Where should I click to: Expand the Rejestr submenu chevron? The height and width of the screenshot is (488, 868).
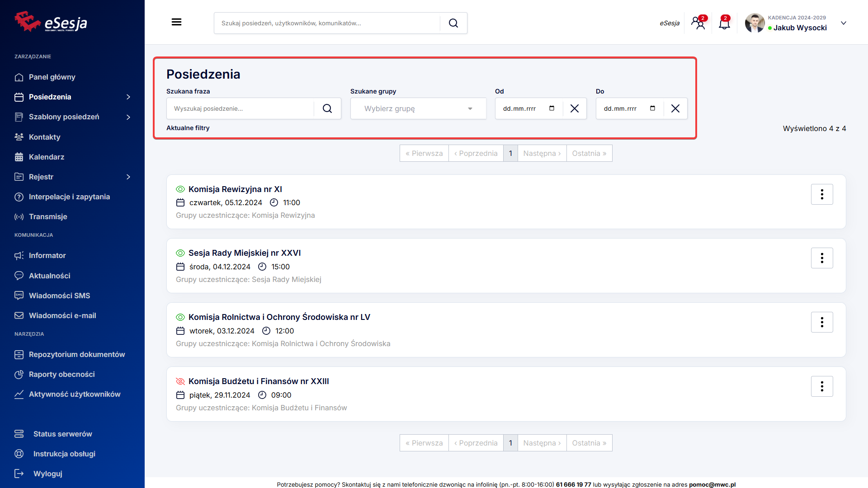pos(128,177)
